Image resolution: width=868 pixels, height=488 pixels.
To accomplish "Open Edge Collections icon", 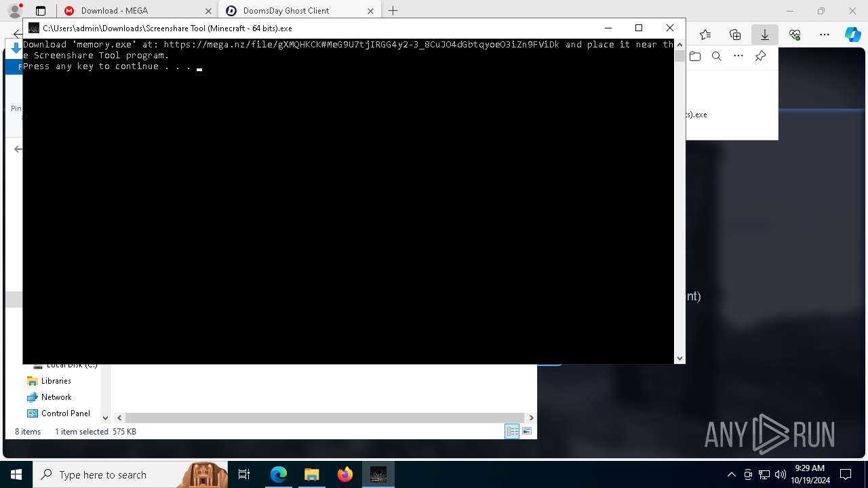I will [735, 35].
